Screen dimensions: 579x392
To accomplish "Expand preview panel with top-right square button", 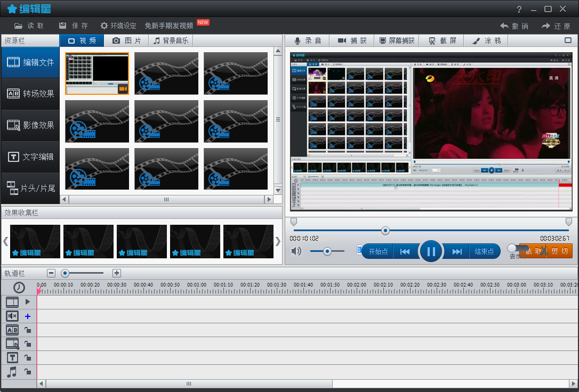I will (x=568, y=40).
